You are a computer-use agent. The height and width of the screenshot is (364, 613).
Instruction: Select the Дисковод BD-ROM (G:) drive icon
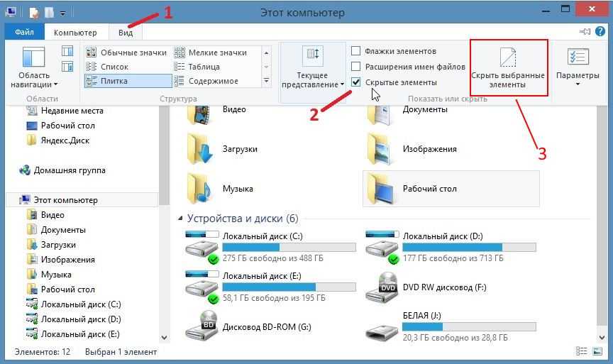tap(201, 327)
